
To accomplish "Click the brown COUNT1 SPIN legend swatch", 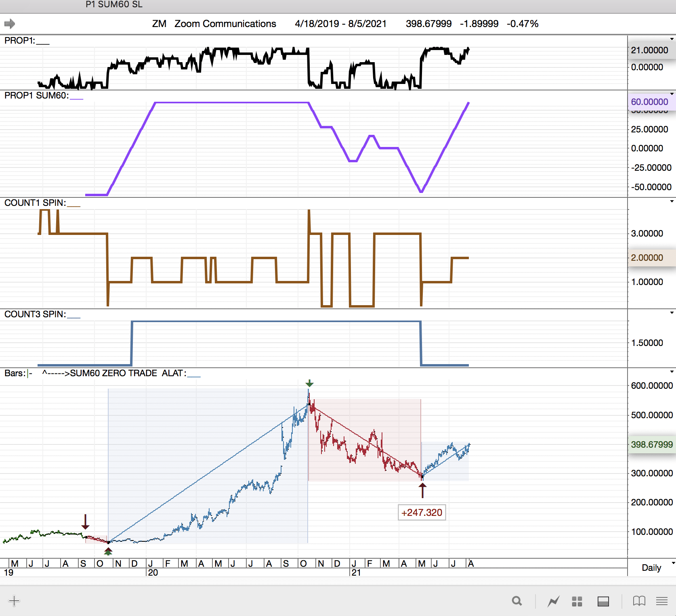I will (73, 205).
